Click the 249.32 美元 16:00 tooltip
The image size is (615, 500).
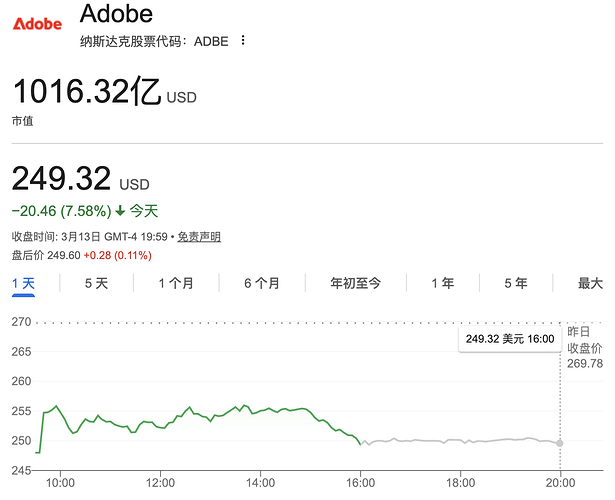(510, 340)
